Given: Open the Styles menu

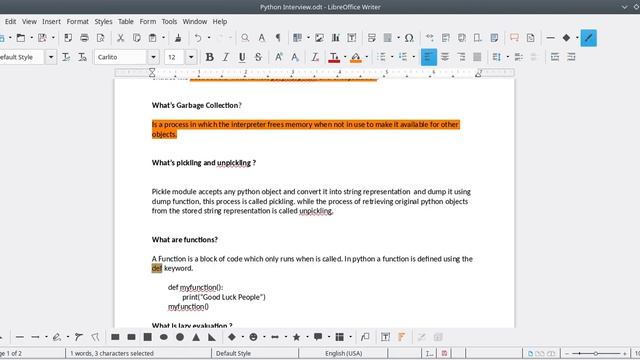Looking at the screenshot, I should 103,22.
